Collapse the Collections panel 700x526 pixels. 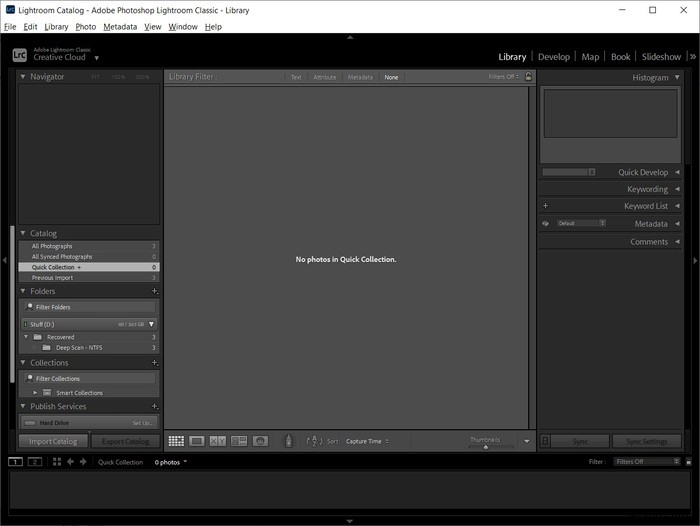(x=23, y=362)
